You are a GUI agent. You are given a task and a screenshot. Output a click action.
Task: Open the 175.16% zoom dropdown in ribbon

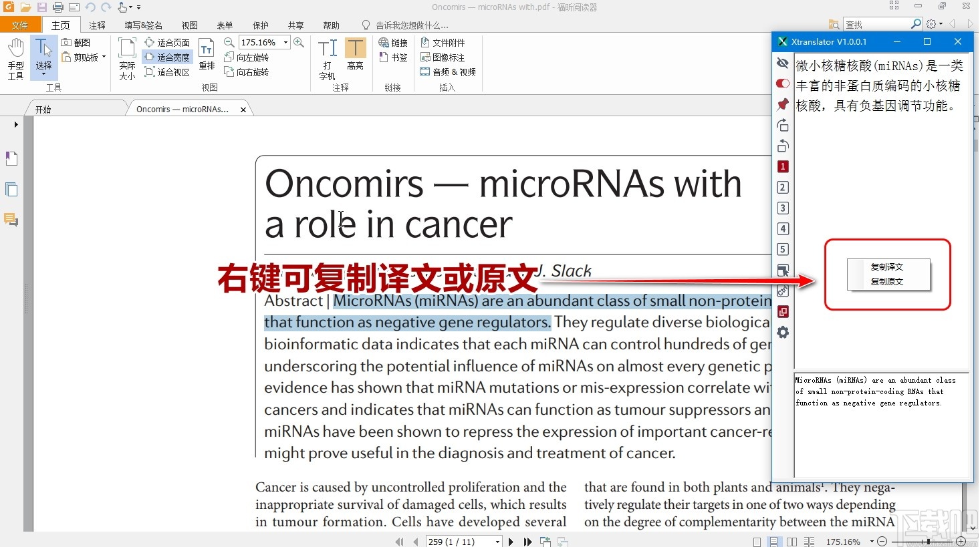[286, 42]
